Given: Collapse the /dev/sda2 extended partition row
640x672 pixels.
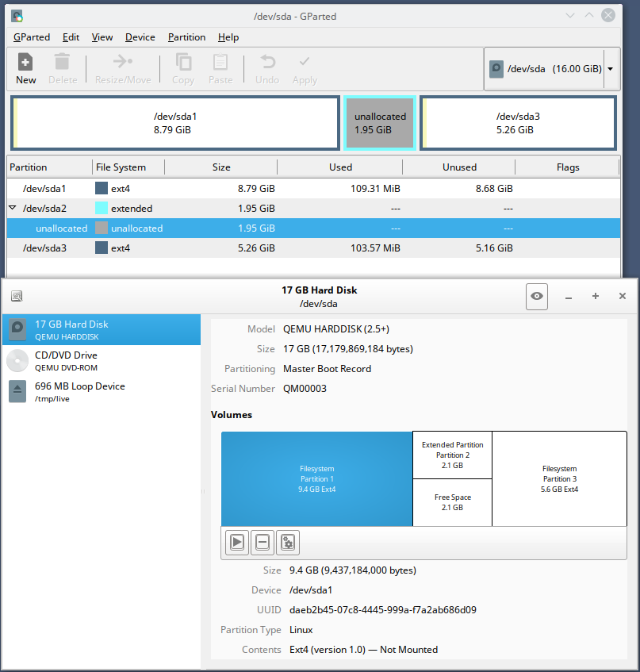Looking at the screenshot, I should click(x=13, y=208).
